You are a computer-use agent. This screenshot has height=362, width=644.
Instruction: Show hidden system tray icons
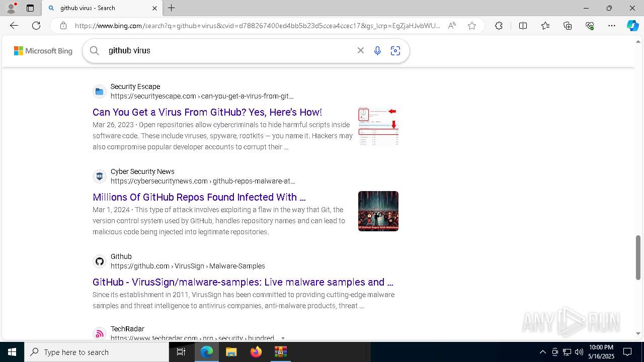click(x=542, y=352)
